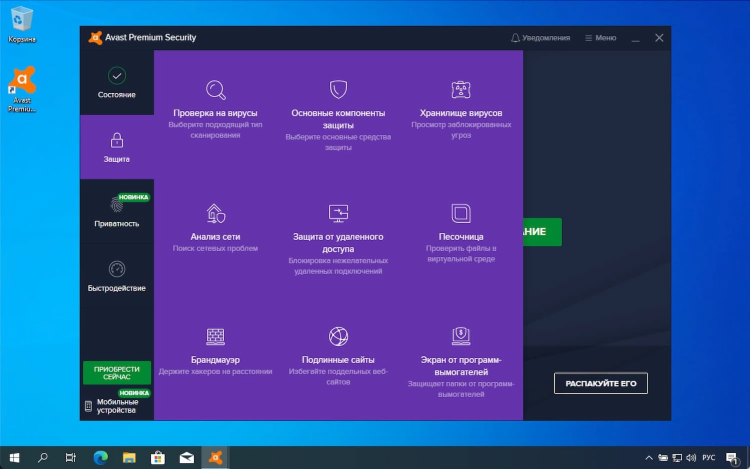This screenshot has height=469, width=750.
Task: Click 'Поиск сетевых проблем' description
Action: (215, 249)
